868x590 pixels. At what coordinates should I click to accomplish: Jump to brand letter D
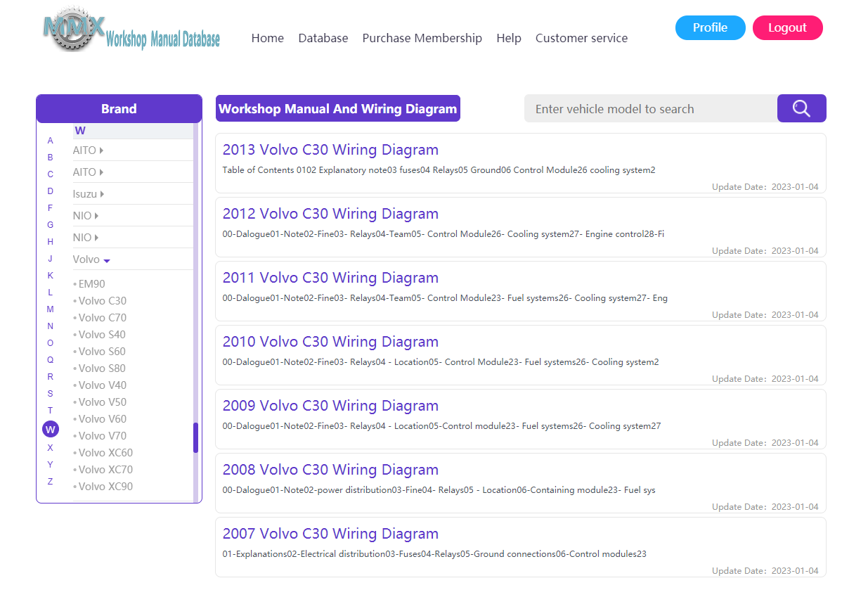pyautogui.click(x=50, y=191)
